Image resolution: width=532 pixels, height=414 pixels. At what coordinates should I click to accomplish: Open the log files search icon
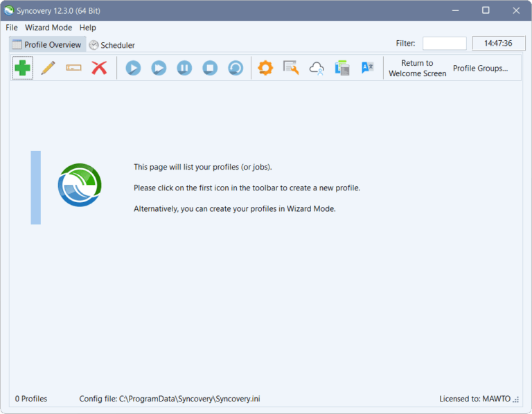291,68
